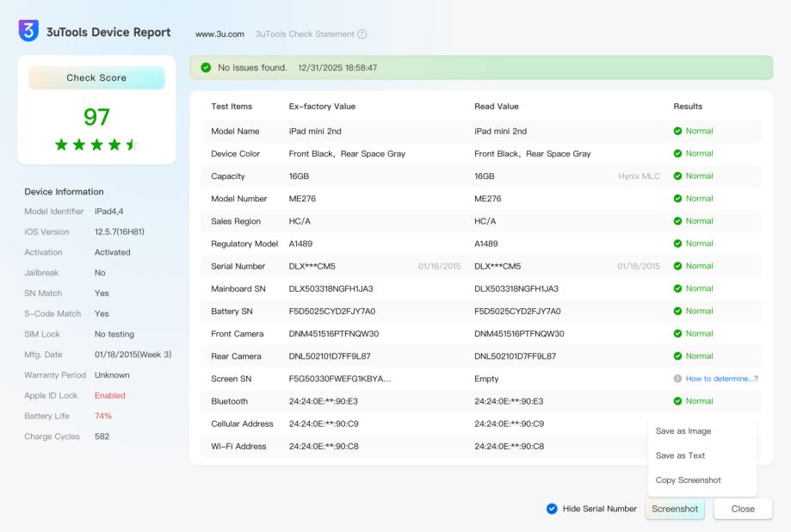Click the 3uTools logo icon
This screenshot has height=532, width=791.
coord(28,32)
